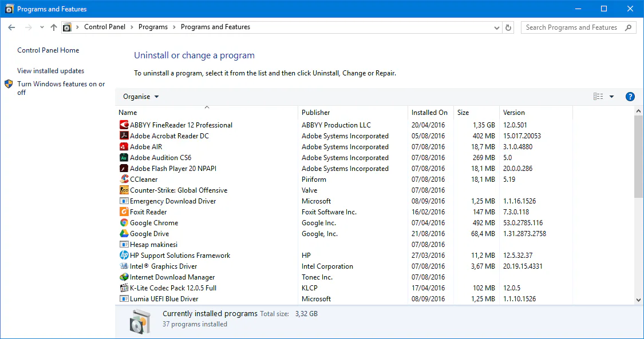644x339 pixels.
Task: Click the Emergency Download Driver icon
Action: tap(124, 201)
